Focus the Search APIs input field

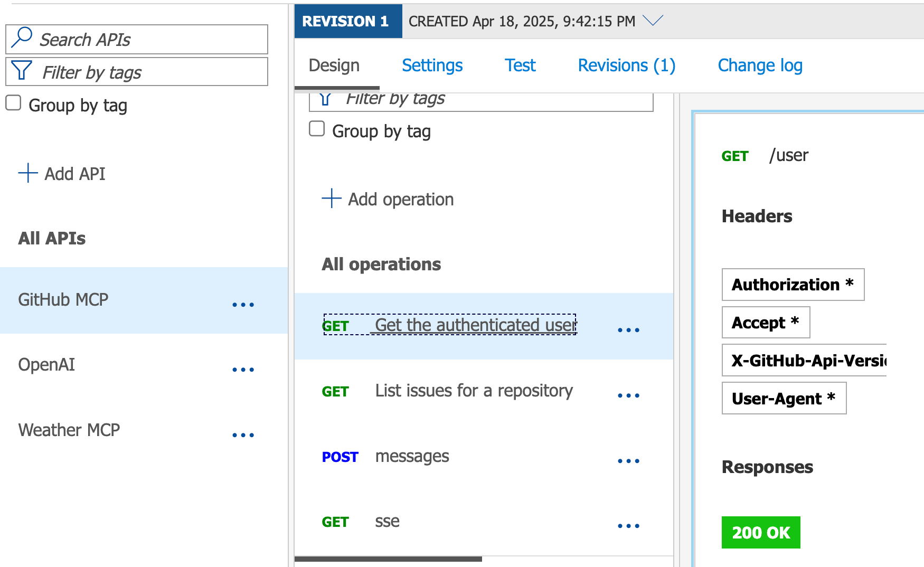[x=137, y=39]
